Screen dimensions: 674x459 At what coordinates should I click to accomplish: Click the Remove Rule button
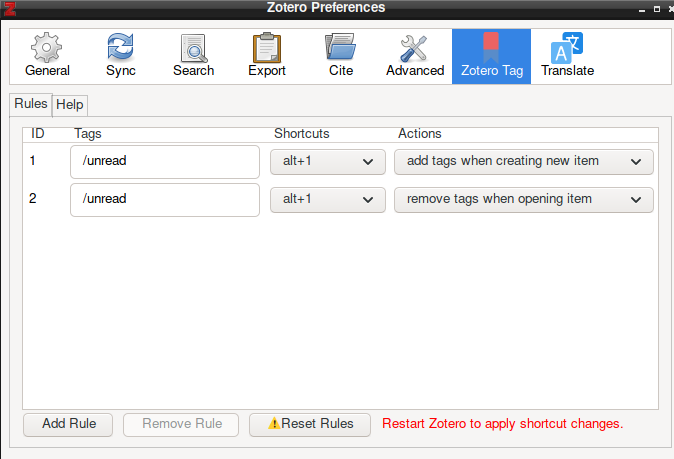coord(181,424)
